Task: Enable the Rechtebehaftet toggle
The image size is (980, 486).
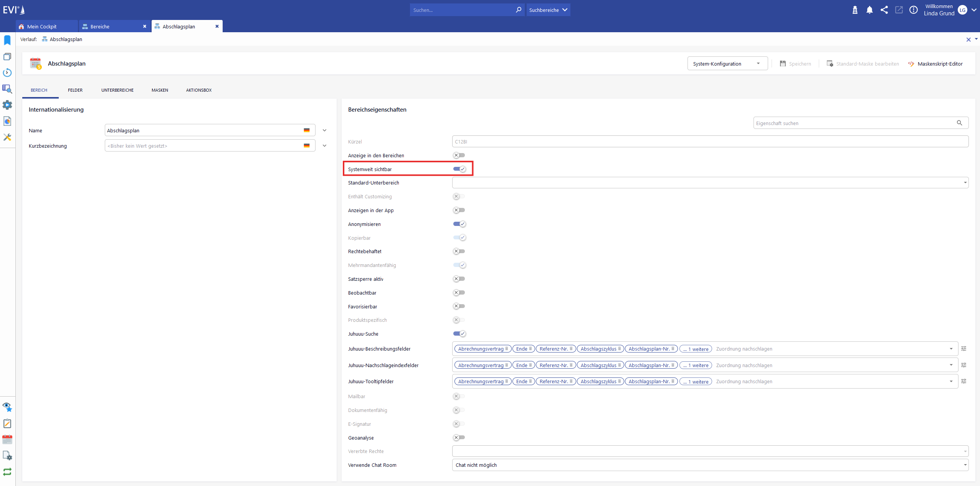Action: (x=459, y=251)
